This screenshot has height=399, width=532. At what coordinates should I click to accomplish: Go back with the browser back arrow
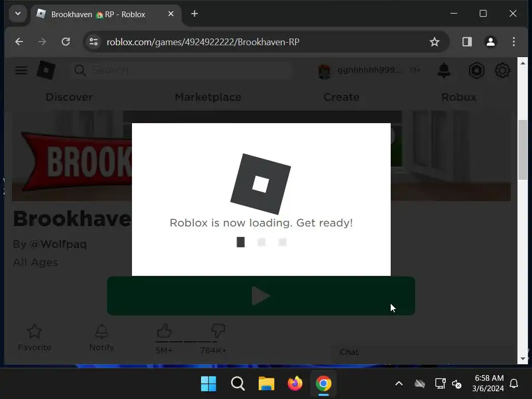19,42
